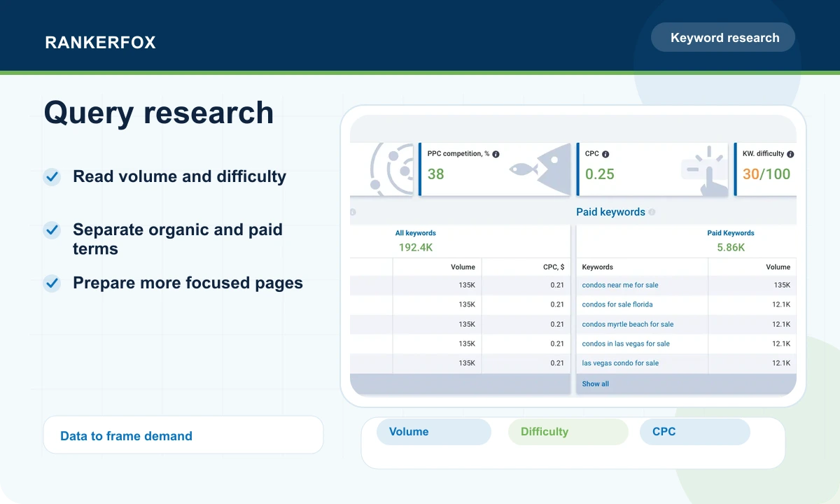
Task: Click the KW difficulty score 30/100
Action: tap(766, 174)
